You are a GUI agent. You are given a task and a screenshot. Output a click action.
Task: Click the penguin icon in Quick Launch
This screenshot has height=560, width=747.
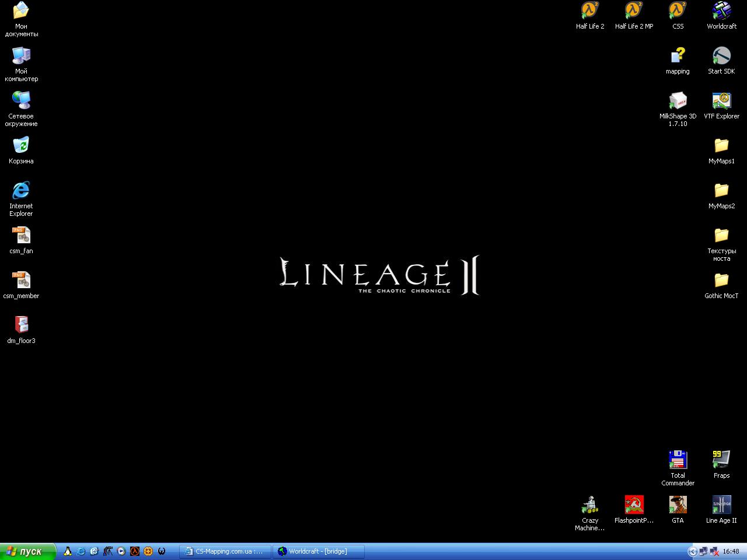click(68, 551)
